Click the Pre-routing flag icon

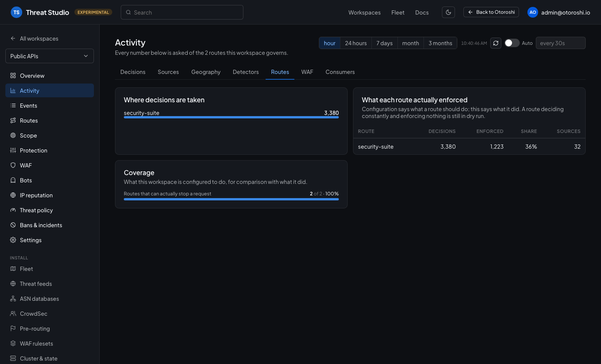coord(13,328)
